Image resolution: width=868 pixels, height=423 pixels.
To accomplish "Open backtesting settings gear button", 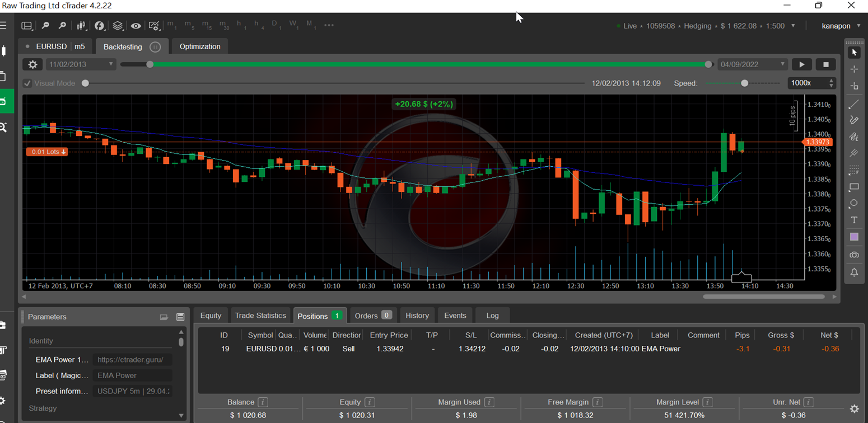I will 32,64.
